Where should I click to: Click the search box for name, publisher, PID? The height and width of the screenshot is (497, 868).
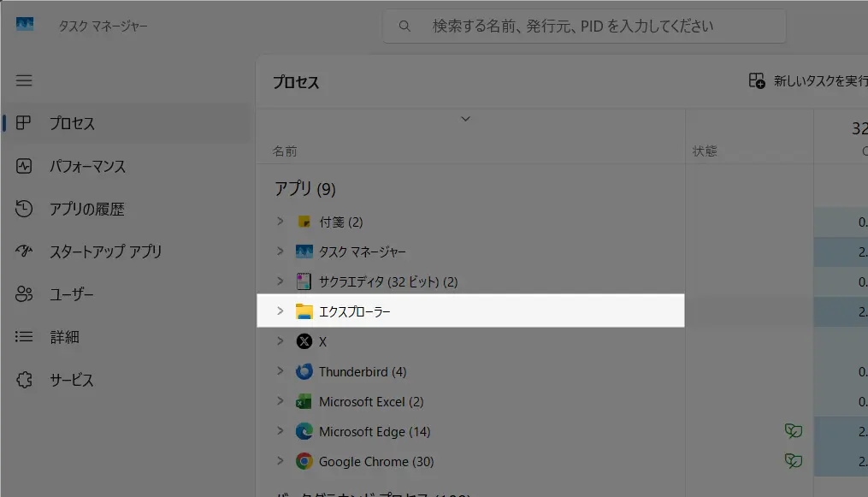click(x=584, y=27)
